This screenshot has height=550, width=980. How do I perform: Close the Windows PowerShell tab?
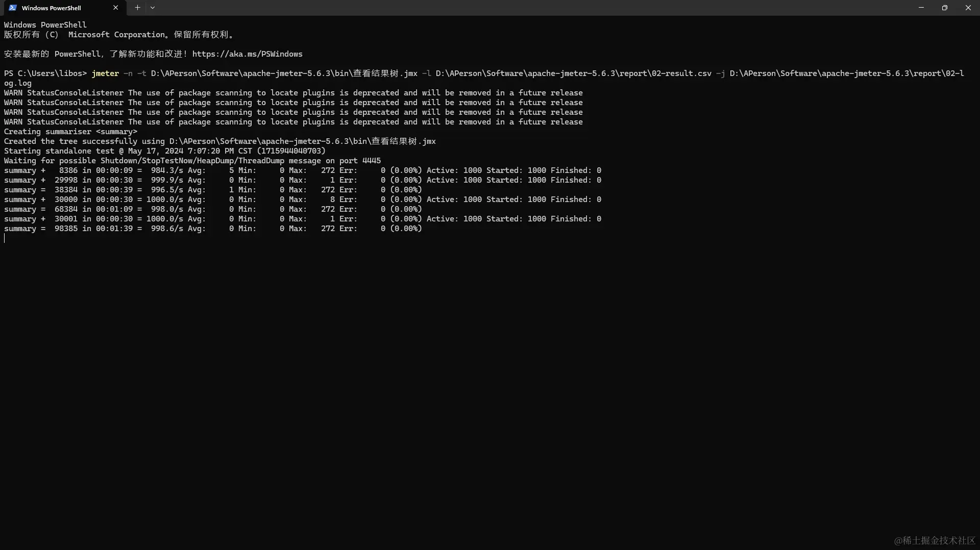pyautogui.click(x=115, y=8)
